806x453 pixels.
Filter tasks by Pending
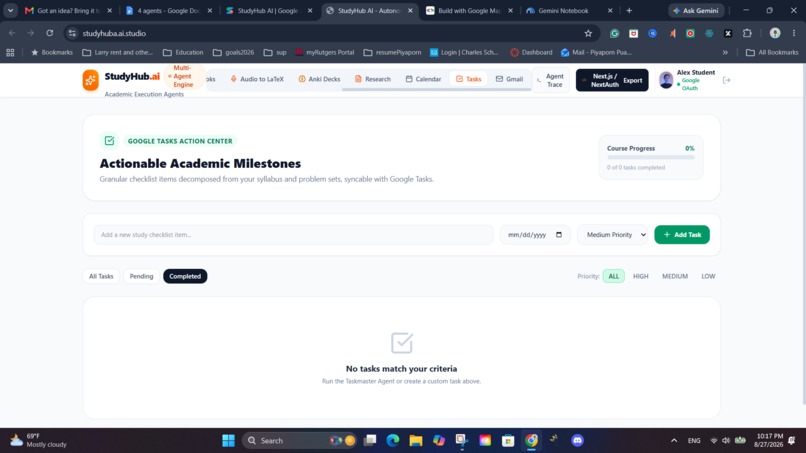(141, 276)
